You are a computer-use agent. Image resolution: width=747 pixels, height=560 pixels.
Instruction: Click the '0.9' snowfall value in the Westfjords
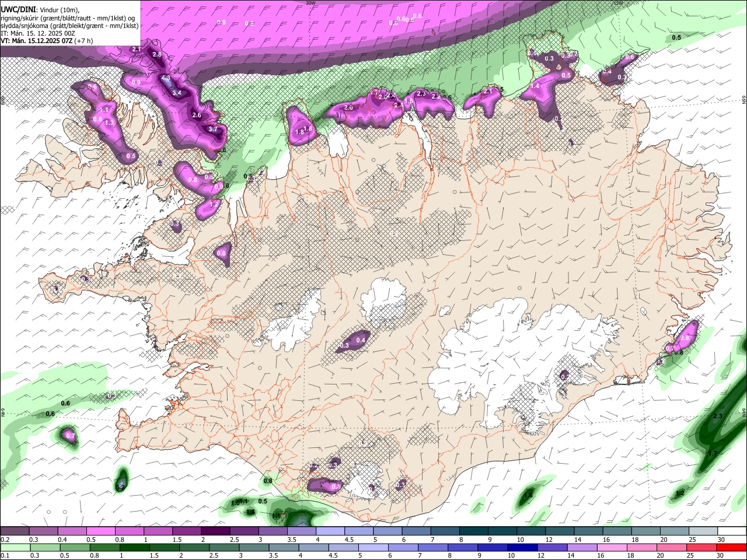click(x=136, y=83)
